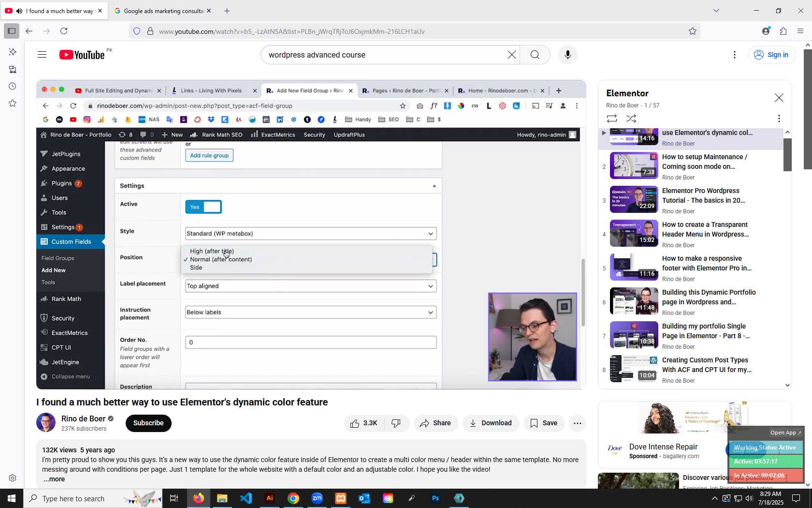812x508 pixels.
Task: Click the Windows taskbar search box
Action: pyautogui.click(x=92, y=498)
